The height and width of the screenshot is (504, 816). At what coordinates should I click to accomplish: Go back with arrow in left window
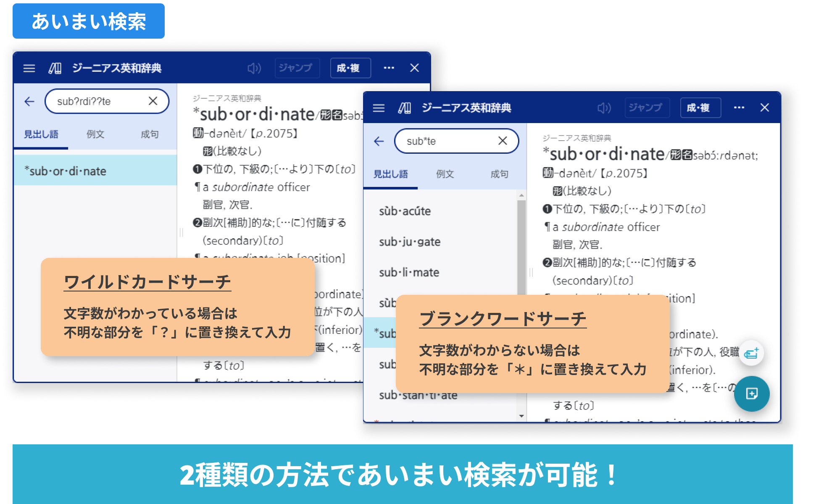(x=29, y=101)
